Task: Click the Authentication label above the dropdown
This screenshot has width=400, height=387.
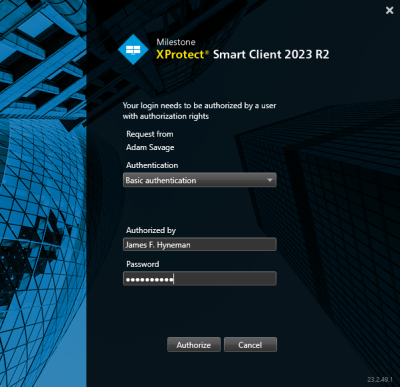Action: tap(152, 165)
